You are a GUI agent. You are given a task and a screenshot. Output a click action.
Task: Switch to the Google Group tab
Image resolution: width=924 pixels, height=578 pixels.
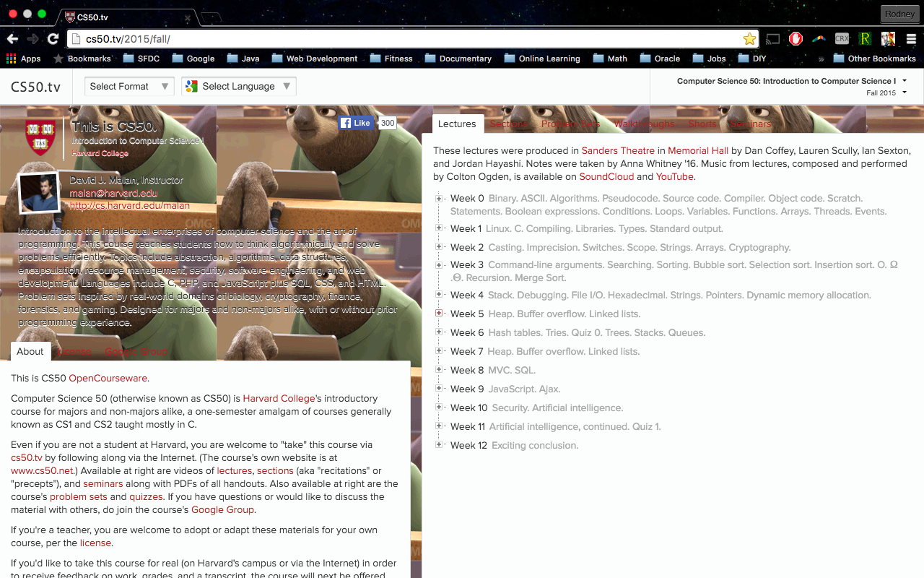tap(136, 352)
